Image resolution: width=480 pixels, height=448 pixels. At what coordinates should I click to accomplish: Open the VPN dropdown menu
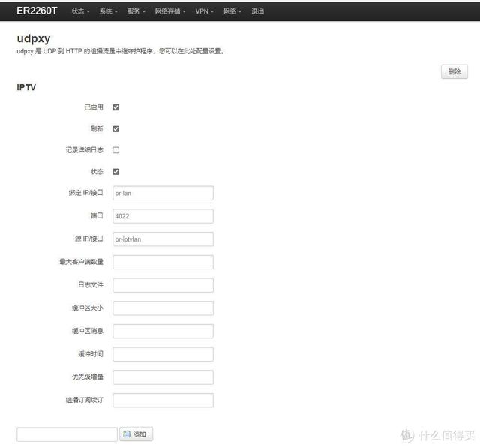click(205, 11)
